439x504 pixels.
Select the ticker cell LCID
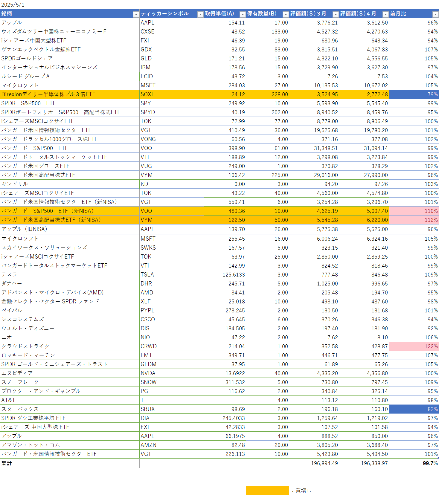coord(172,77)
